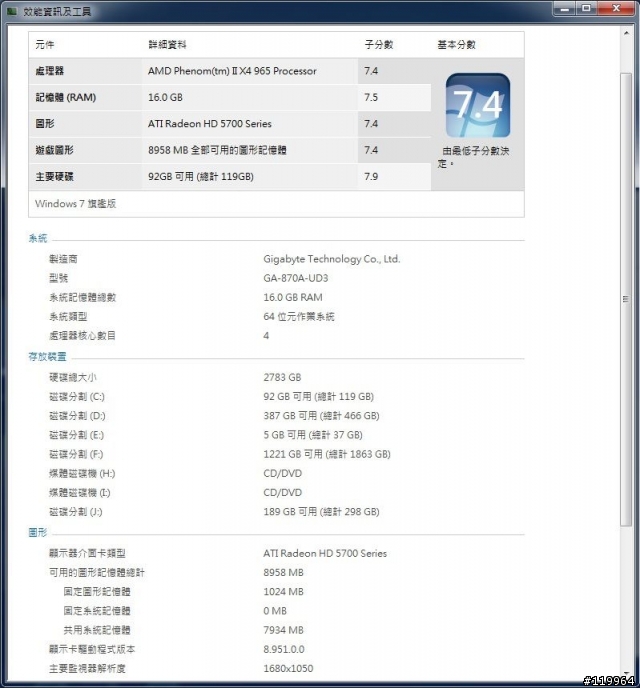640x689 pixels.
Task: Click the Windows 7 旗艦版 text
Action: point(76,203)
